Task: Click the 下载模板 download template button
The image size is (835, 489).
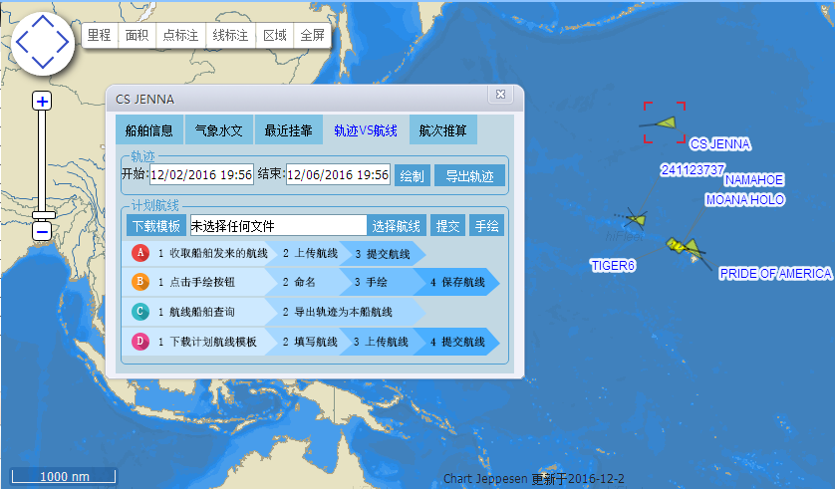Action: [156, 226]
